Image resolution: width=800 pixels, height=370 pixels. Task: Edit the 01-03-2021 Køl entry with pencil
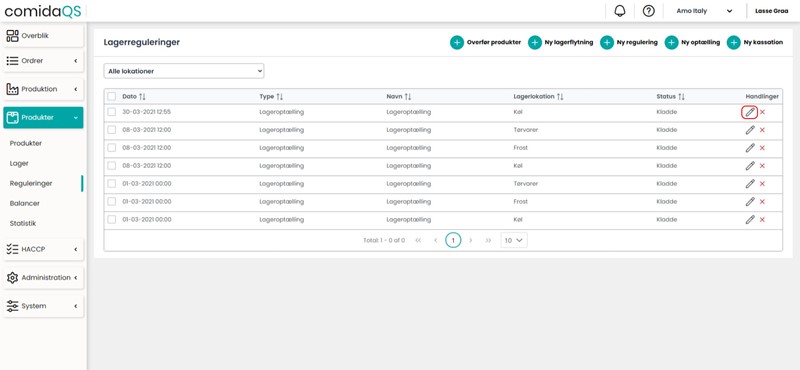pyautogui.click(x=749, y=219)
